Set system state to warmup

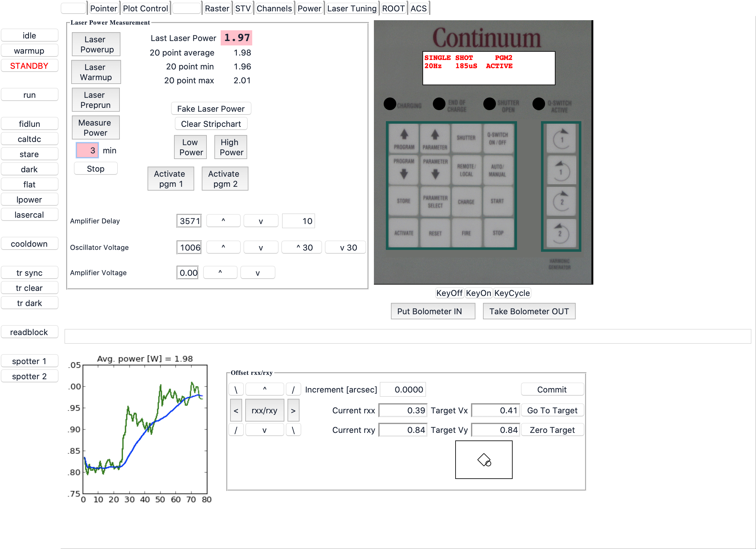click(29, 51)
